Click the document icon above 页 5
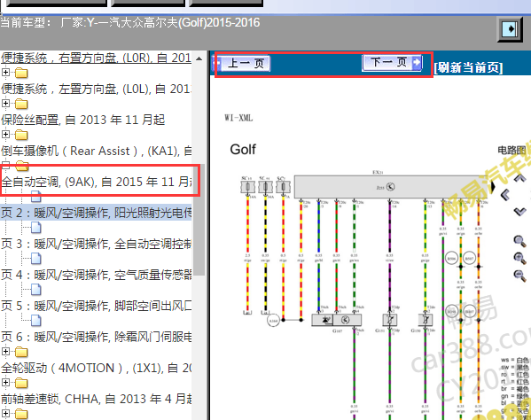This screenshot has width=531, height=420. (36, 290)
